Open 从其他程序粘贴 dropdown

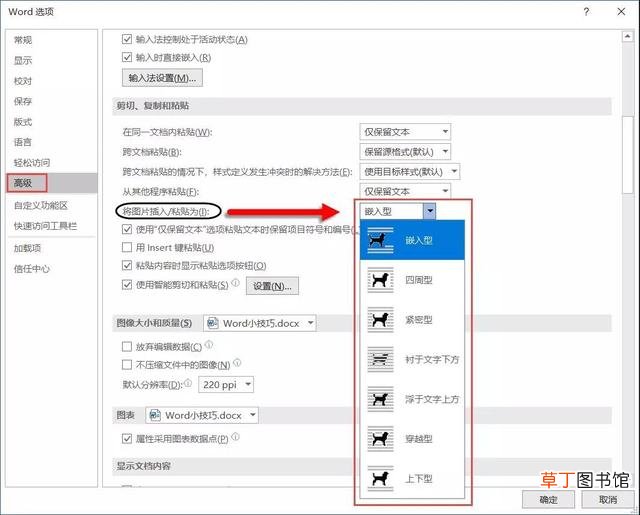[405, 191]
